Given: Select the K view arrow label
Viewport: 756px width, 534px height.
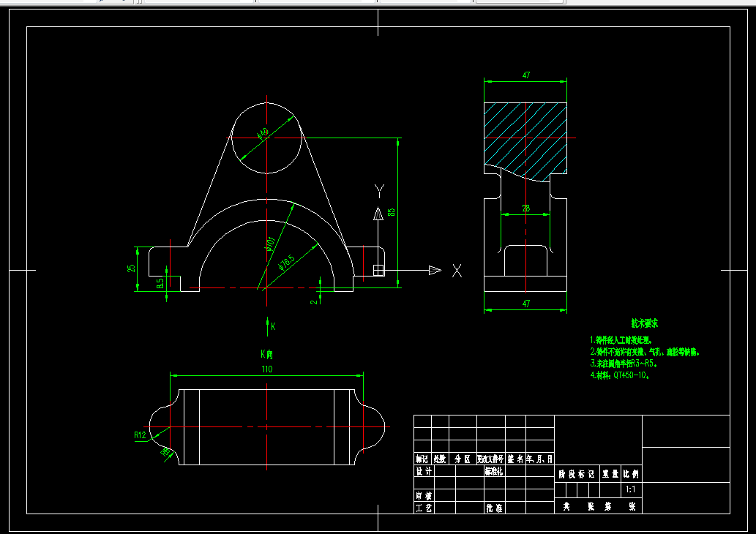Looking at the screenshot, I should pos(273,326).
